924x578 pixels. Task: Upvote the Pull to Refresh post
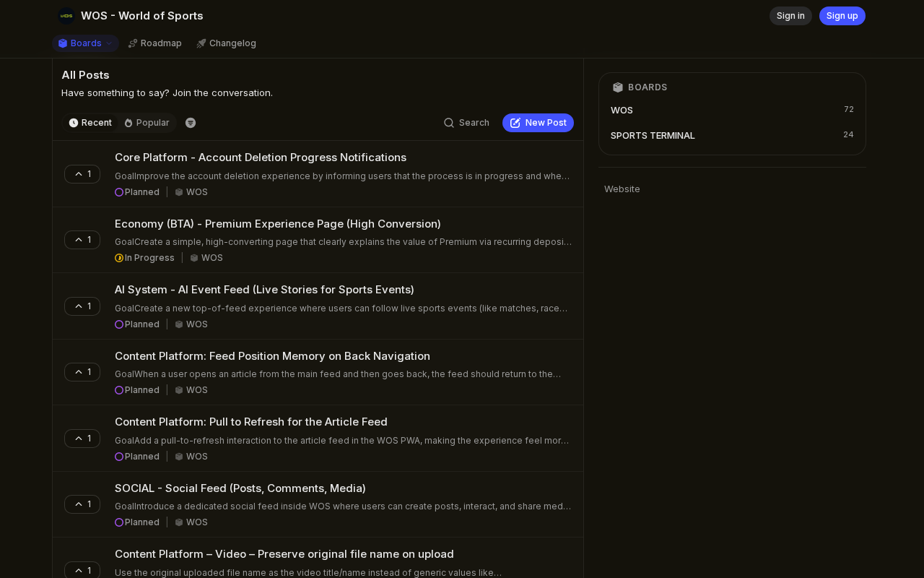click(82, 439)
